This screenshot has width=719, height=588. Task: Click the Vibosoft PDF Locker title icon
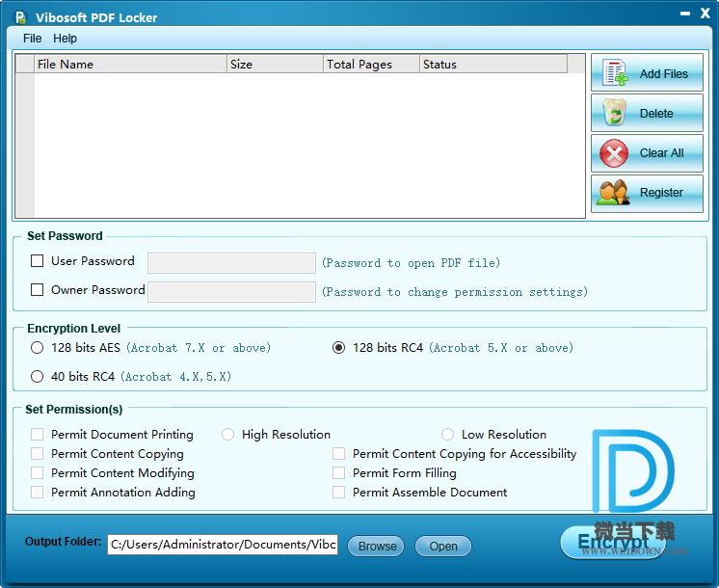tap(20, 17)
